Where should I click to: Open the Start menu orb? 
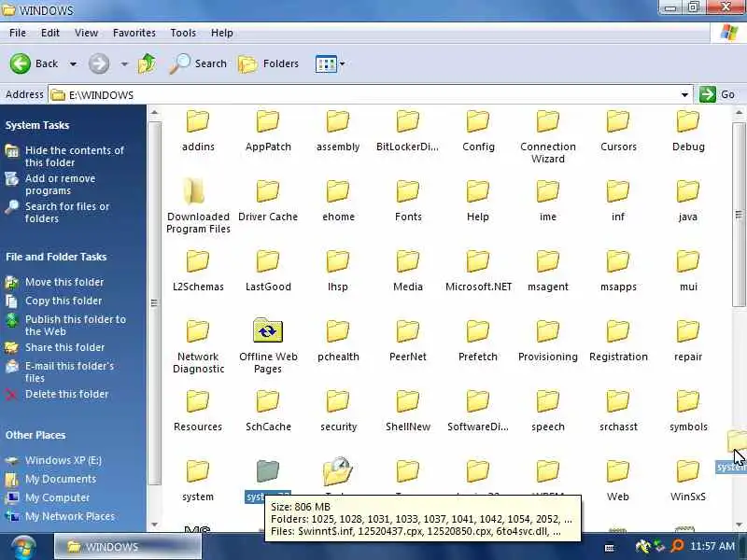coord(22,548)
